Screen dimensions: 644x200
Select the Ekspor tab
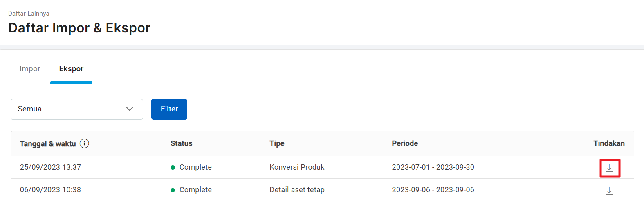point(71,69)
